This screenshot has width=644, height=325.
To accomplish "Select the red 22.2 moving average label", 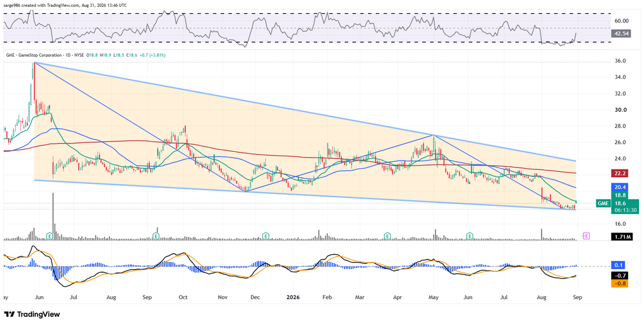I will point(621,173).
